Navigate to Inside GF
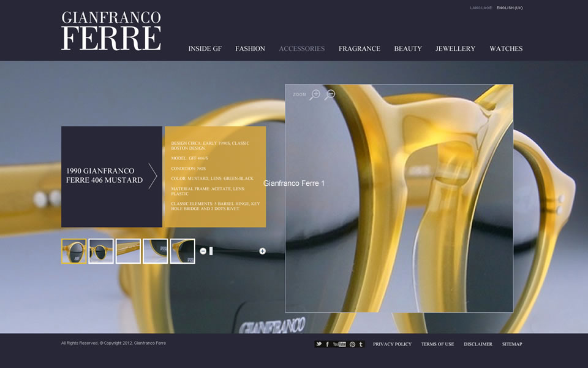This screenshot has height=368, width=588. pyautogui.click(x=205, y=48)
